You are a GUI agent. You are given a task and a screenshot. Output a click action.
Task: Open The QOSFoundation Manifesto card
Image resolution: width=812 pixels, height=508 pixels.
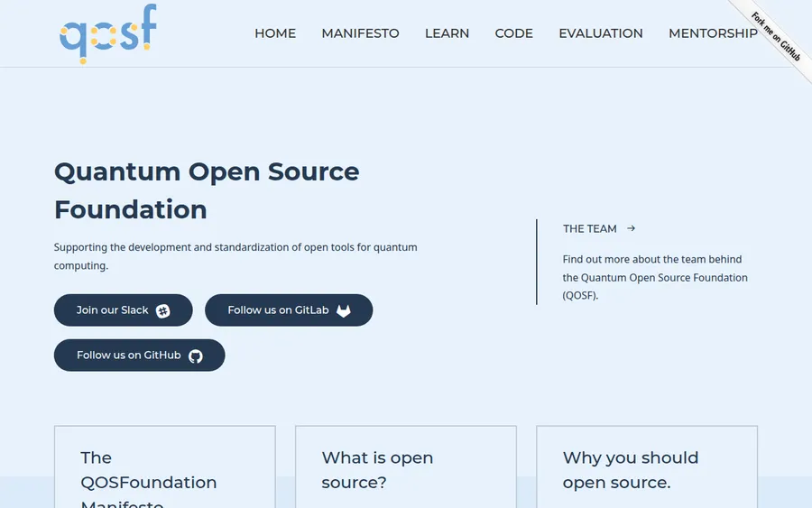[165, 467]
